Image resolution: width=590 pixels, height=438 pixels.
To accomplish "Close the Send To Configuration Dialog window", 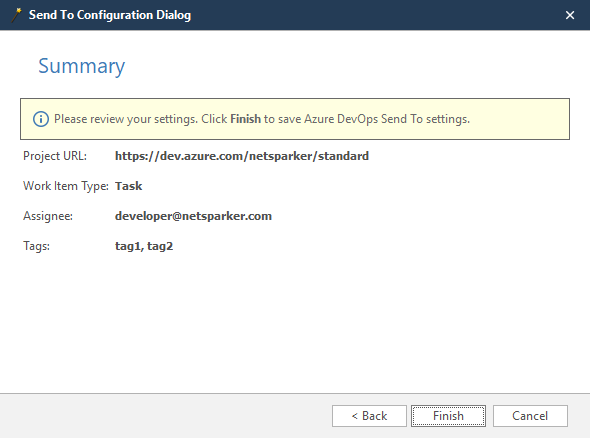I will (570, 15).
